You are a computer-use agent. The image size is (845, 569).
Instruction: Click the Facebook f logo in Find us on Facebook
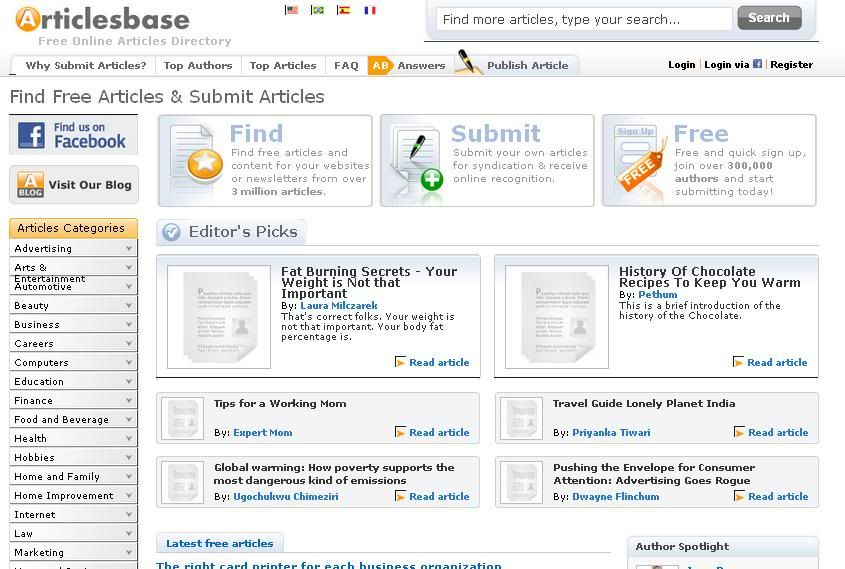(x=31, y=135)
